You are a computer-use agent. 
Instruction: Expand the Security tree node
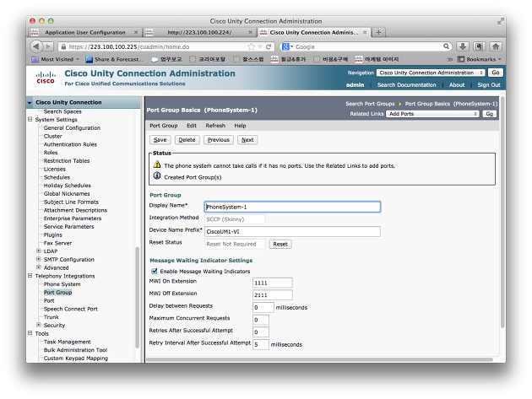click(x=39, y=325)
